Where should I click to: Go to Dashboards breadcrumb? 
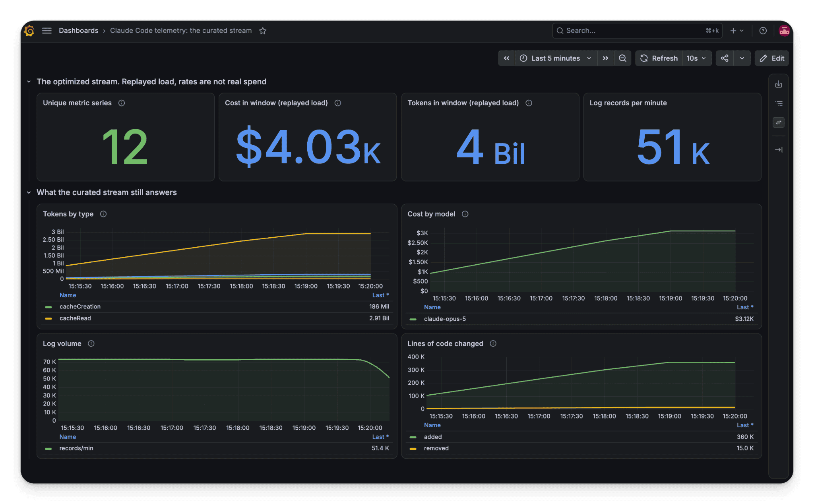(78, 31)
